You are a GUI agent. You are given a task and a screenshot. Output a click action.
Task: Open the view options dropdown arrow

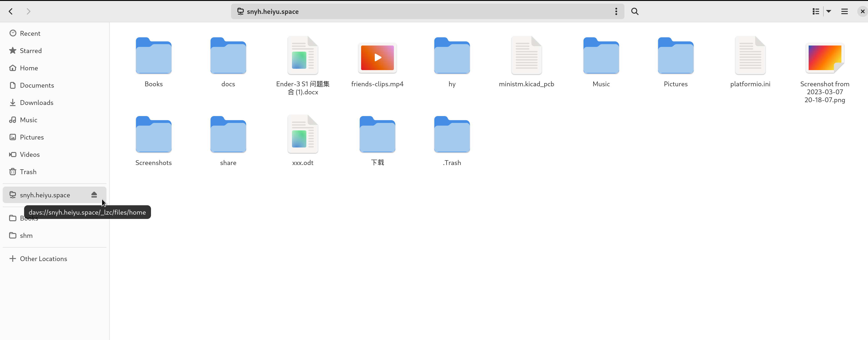pyautogui.click(x=829, y=11)
